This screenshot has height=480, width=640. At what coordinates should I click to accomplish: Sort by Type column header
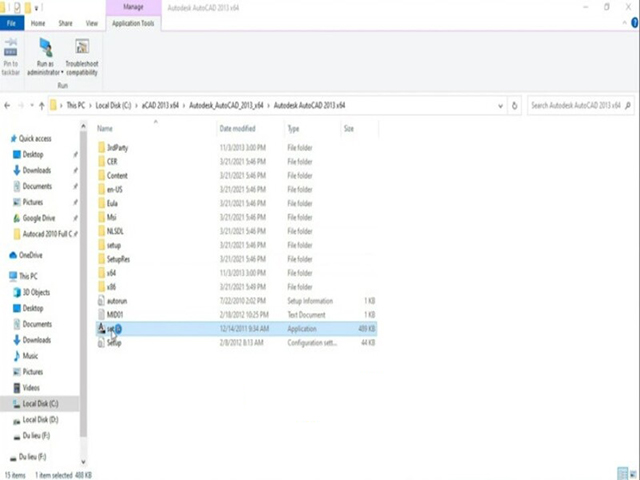click(293, 129)
